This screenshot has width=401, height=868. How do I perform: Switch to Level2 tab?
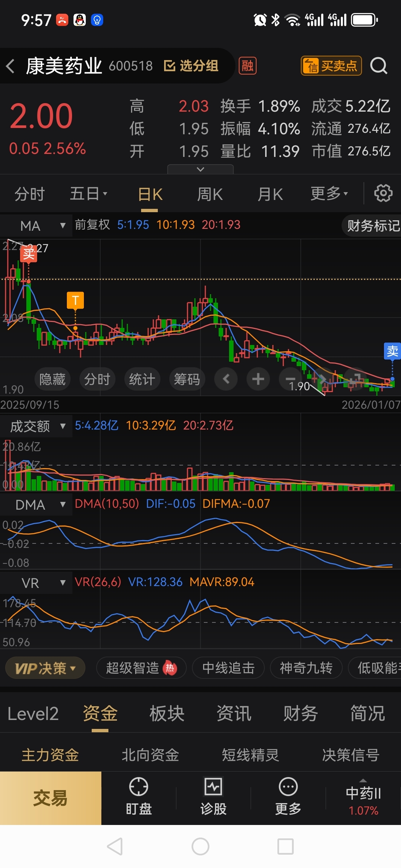33,714
